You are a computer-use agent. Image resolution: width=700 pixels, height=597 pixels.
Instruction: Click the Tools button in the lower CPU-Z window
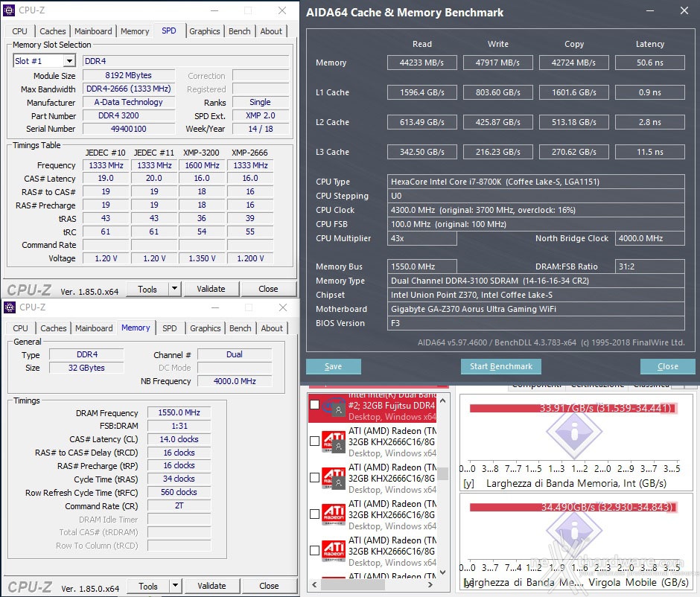click(x=148, y=585)
